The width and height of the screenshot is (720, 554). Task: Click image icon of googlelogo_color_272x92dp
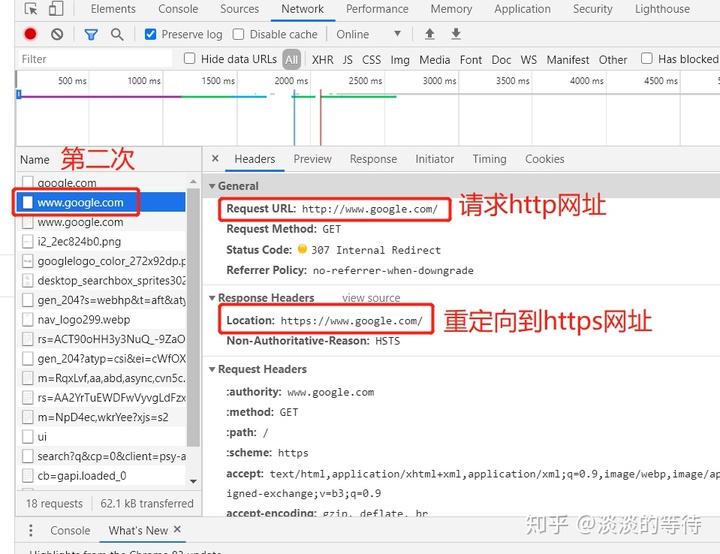coord(28,261)
